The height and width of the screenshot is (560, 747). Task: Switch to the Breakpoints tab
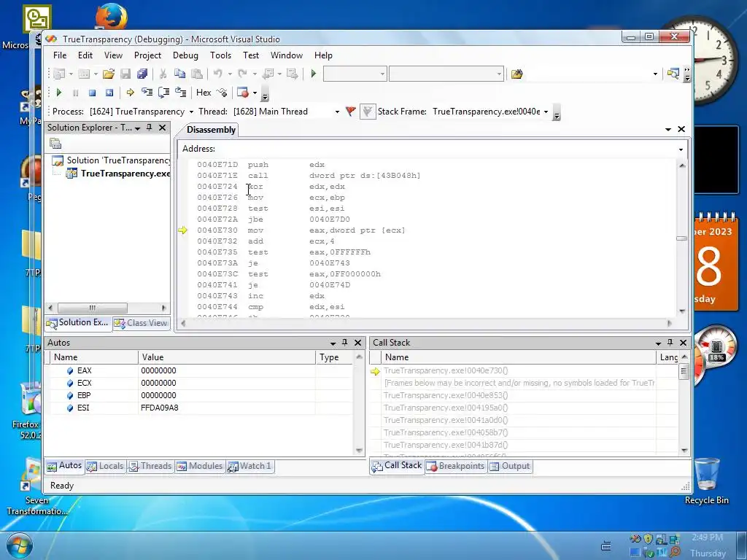[x=456, y=466]
